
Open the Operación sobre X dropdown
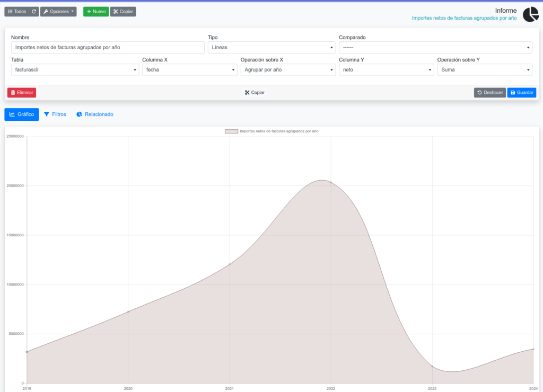point(287,70)
